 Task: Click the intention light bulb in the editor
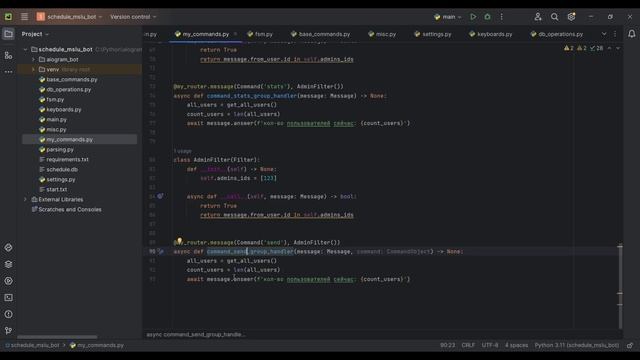pyautogui.click(x=179, y=241)
